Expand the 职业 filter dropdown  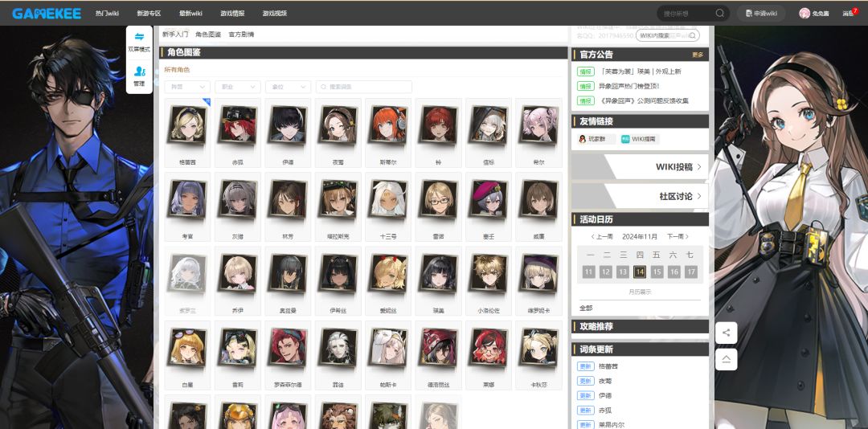237,87
